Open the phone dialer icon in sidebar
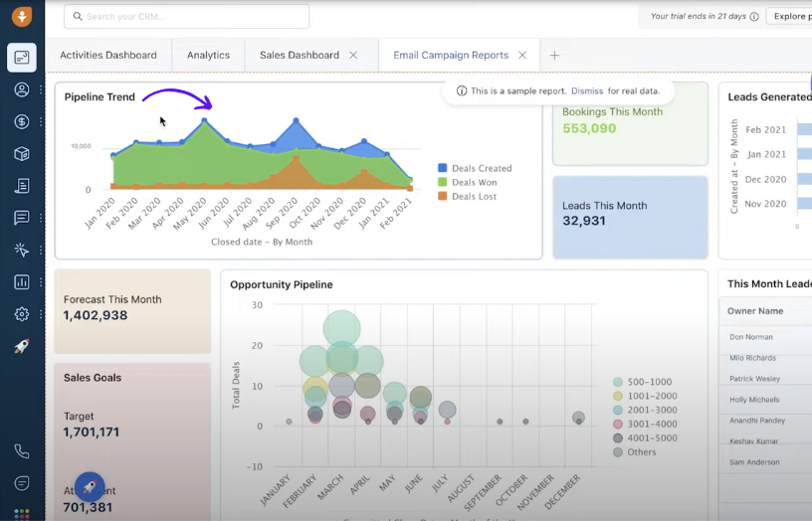The height and width of the screenshot is (521, 812). pyautogui.click(x=22, y=451)
